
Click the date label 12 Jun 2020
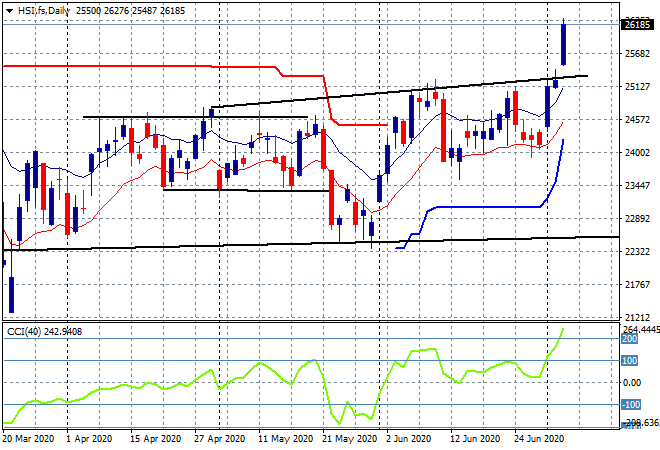click(475, 439)
